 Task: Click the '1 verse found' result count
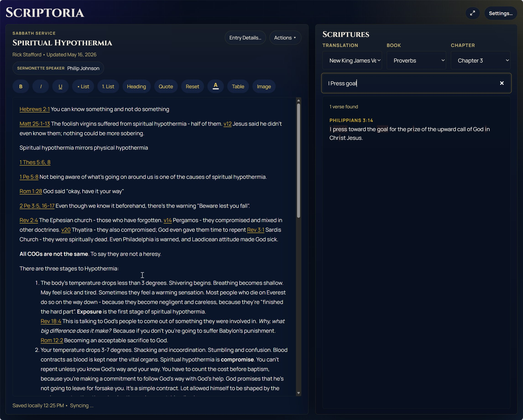[343, 107]
